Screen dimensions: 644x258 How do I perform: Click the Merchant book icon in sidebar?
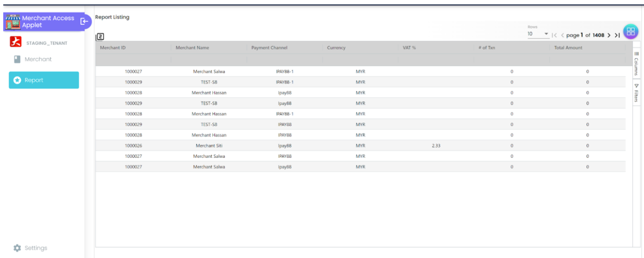pos(17,59)
